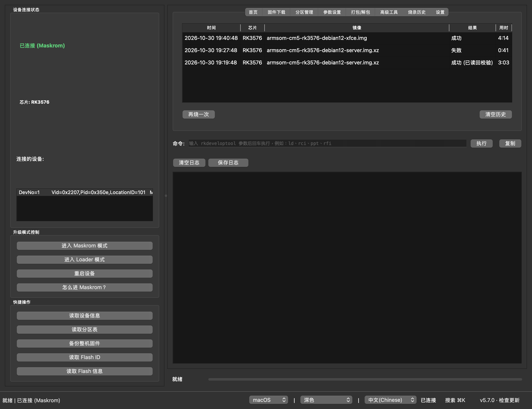Viewport: 532px width, 409px height.
Task: Click the 重启设备 button
Action: [85, 273]
